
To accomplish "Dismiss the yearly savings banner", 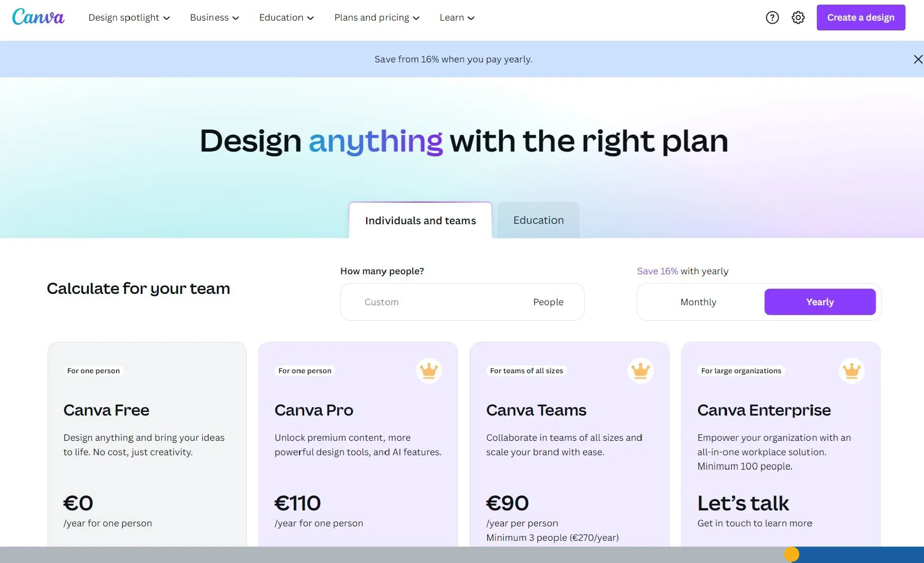I will coord(918,59).
